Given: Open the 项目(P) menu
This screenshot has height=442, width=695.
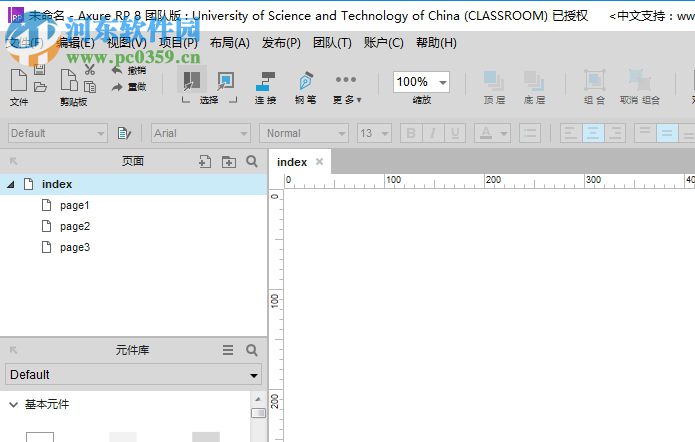Looking at the screenshot, I should 178,43.
